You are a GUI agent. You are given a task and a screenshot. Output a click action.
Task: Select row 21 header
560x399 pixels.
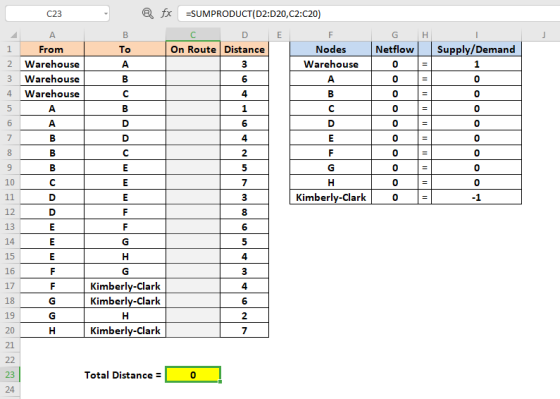pyautogui.click(x=10, y=345)
